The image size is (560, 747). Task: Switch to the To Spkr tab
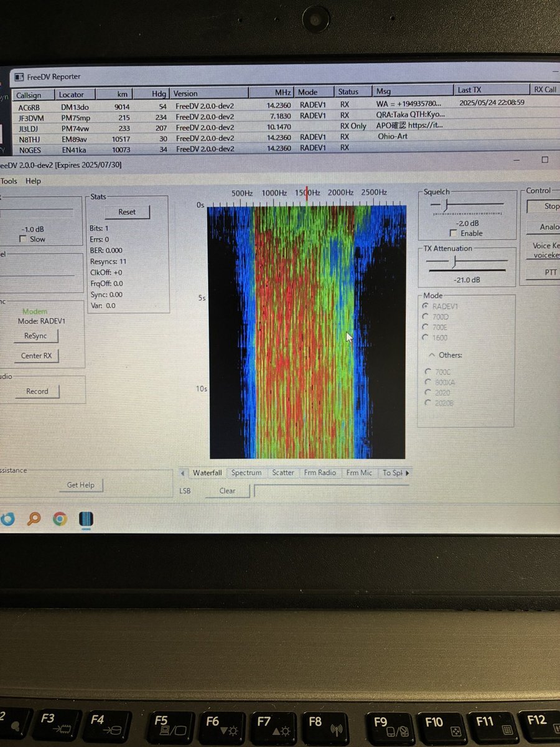[392, 473]
